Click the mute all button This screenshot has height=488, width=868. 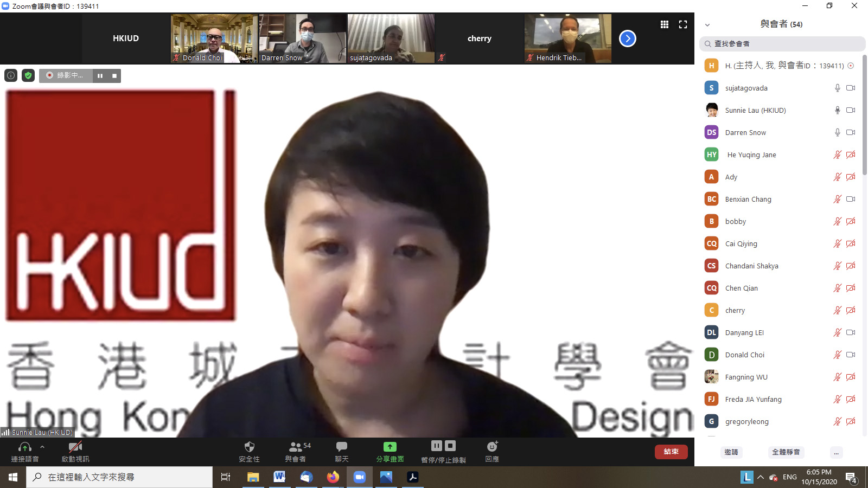click(x=786, y=452)
